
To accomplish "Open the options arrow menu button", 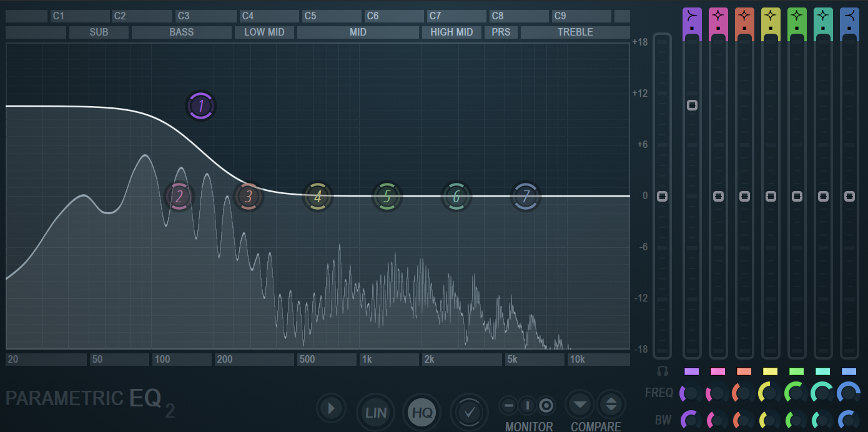I will pyautogui.click(x=331, y=409).
